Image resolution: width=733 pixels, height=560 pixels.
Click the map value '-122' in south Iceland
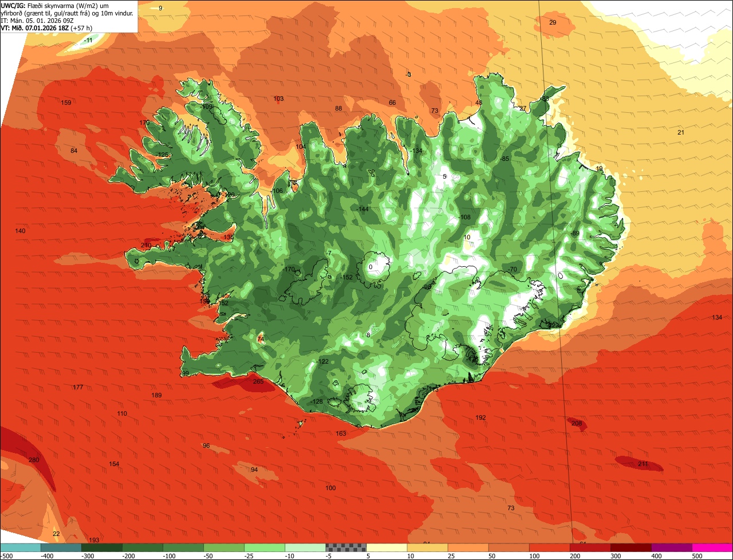click(322, 362)
